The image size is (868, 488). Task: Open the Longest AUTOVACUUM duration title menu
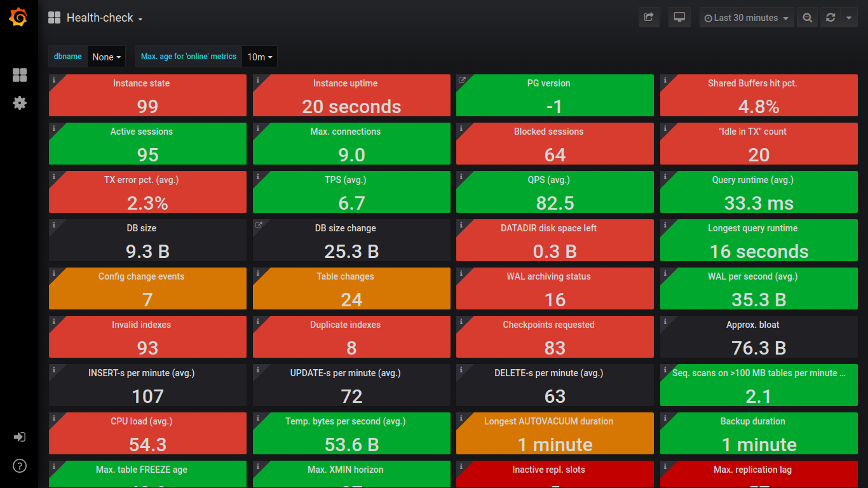click(548, 421)
